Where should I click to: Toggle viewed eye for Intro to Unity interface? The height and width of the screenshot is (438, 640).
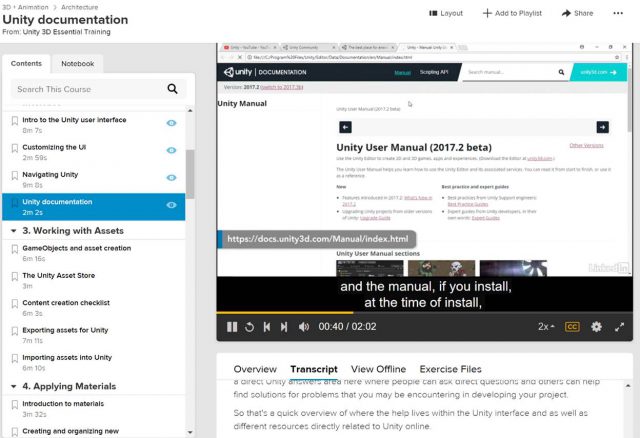pos(171,123)
